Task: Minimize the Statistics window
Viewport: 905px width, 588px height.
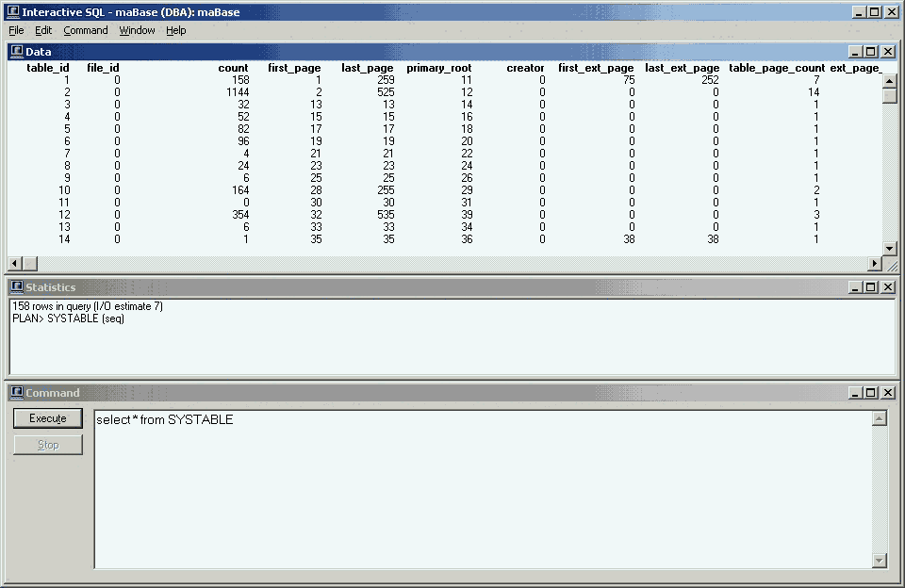Action: [x=855, y=287]
